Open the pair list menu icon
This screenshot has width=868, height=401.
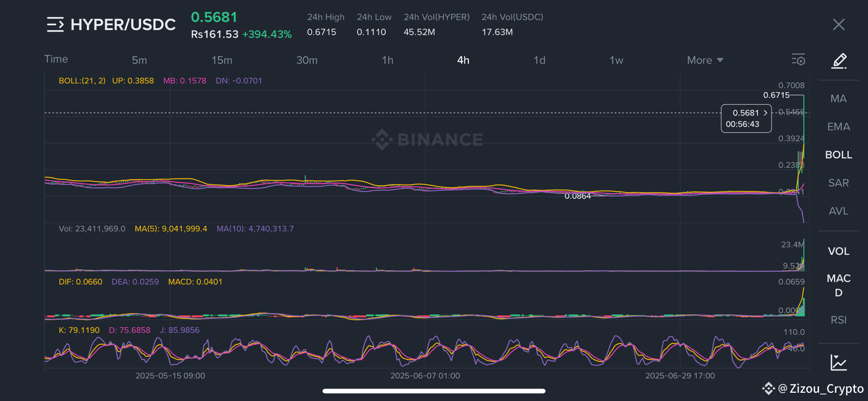click(x=55, y=24)
